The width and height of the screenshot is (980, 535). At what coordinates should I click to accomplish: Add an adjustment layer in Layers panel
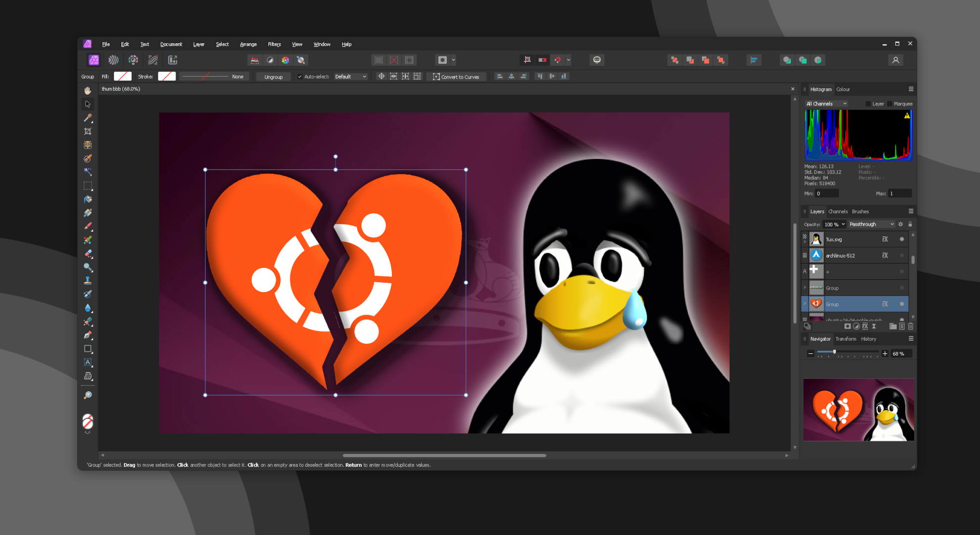point(856,326)
